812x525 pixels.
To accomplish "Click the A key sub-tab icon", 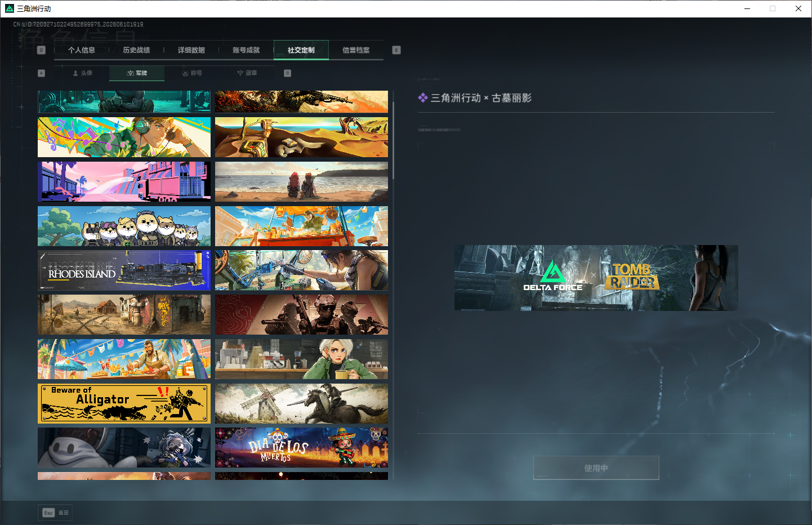I will click(x=41, y=73).
